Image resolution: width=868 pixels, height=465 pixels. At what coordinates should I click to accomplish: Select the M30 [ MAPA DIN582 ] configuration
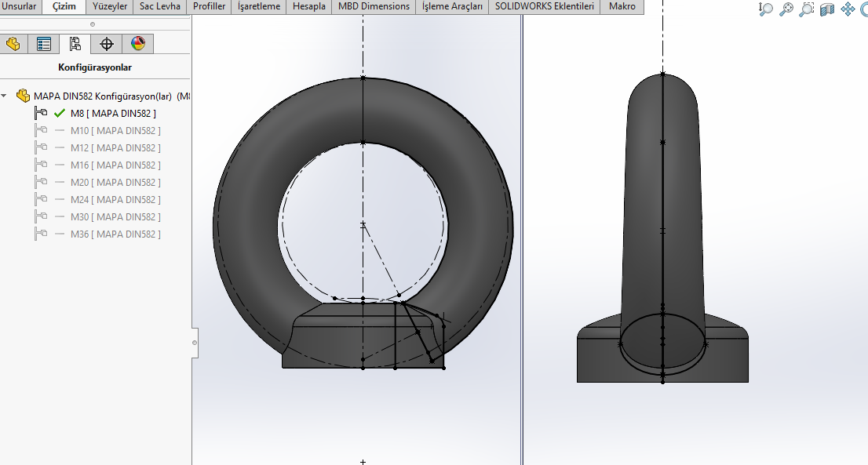(x=115, y=216)
